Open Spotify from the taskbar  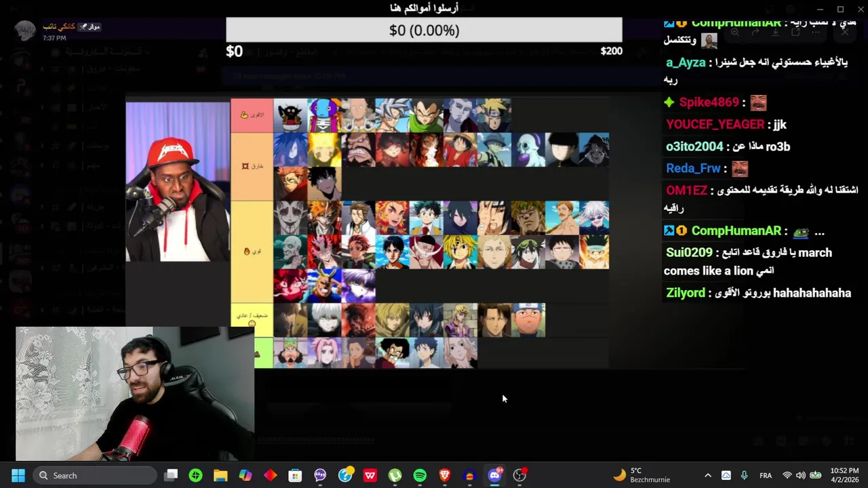[420, 475]
